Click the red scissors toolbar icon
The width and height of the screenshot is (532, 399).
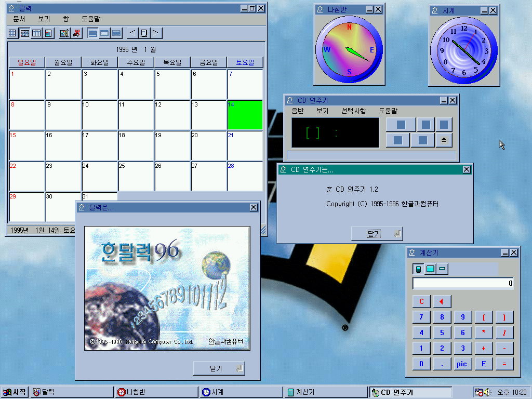76,33
